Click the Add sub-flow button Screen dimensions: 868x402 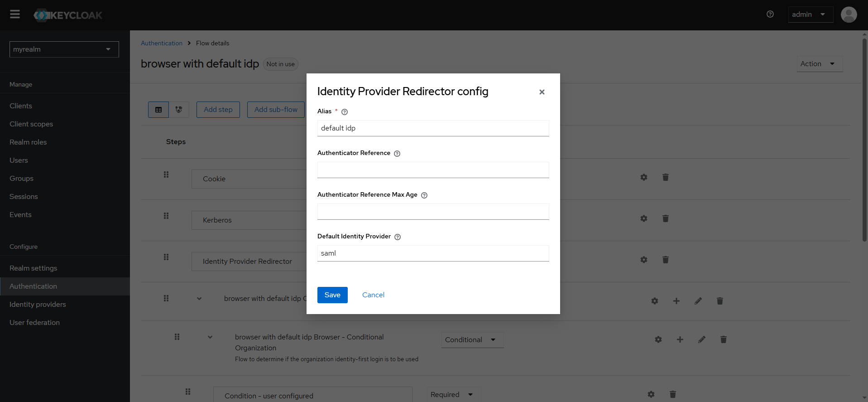(x=276, y=110)
